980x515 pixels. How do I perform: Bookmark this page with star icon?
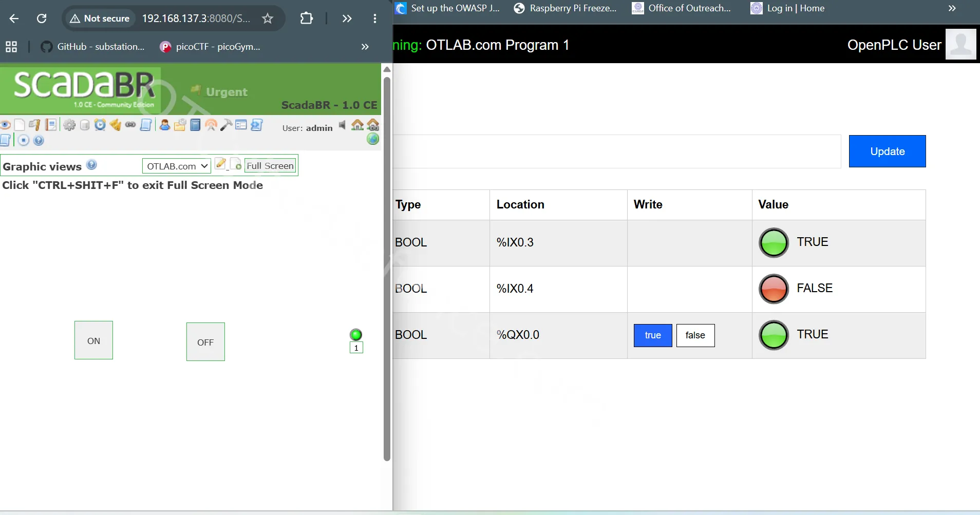click(268, 18)
